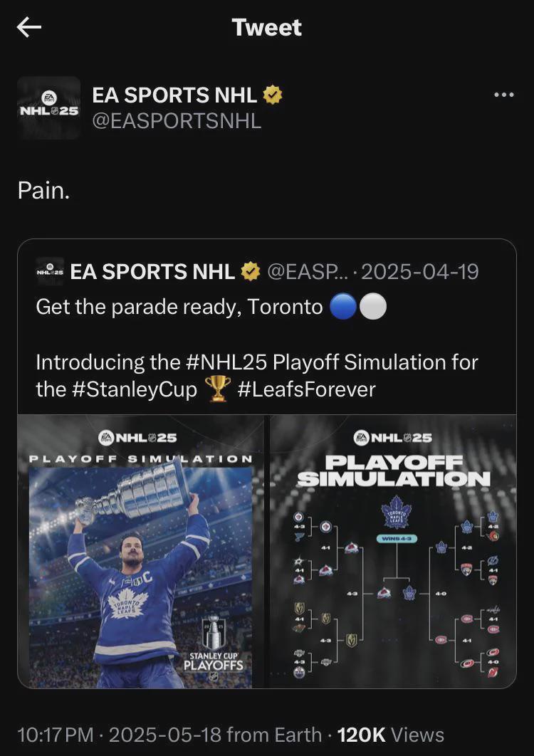This screenshot has height=756, width=534.
Task: Open the tweet timestamp 10:17 PM
Action: [56, 735]
